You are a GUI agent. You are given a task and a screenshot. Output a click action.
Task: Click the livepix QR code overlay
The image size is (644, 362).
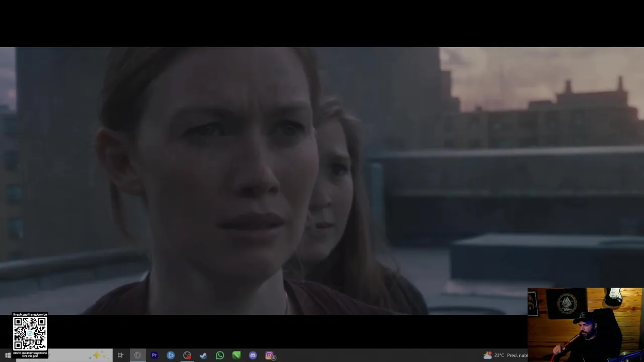coord(30,334)
